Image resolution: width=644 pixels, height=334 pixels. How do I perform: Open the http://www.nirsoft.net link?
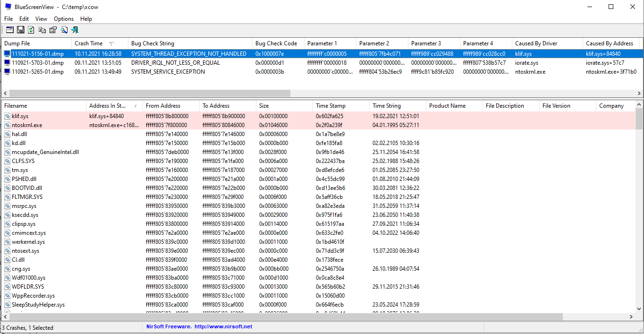pos(223,326)
